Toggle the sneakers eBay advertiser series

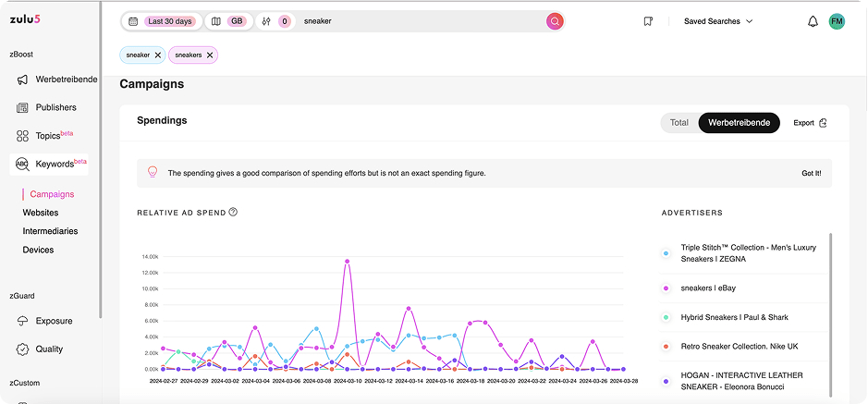[x=708, y=288]
